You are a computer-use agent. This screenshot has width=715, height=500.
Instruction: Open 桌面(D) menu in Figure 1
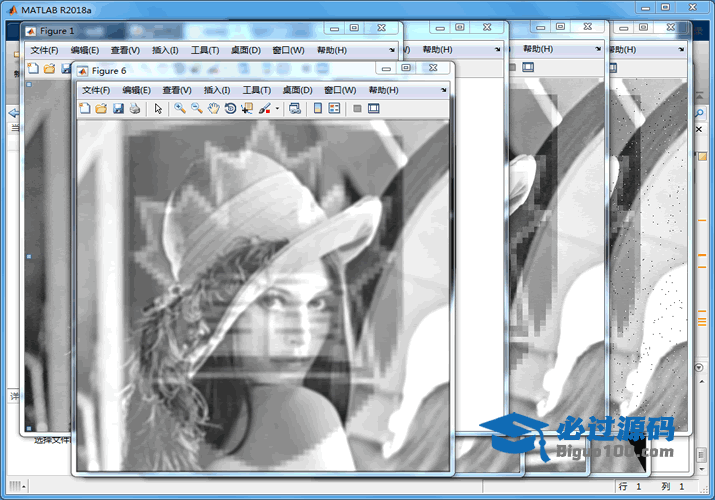[x=246, y=50]
